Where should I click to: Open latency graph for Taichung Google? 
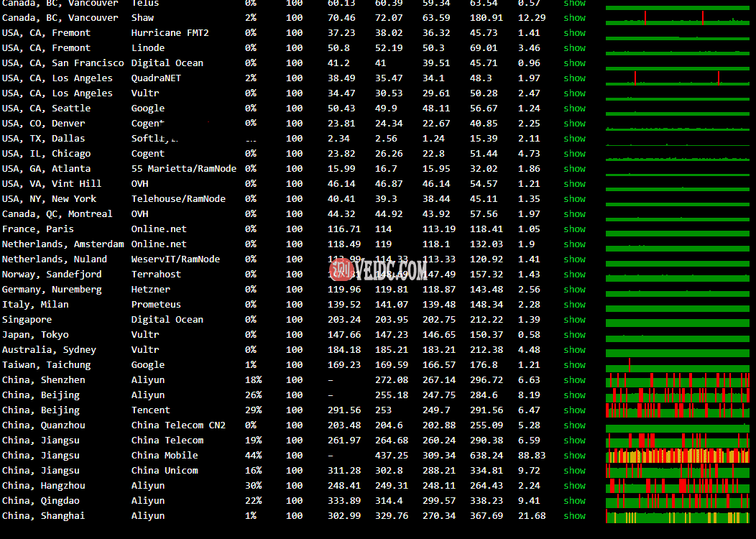pyautogui.click(x=678, y=365)
